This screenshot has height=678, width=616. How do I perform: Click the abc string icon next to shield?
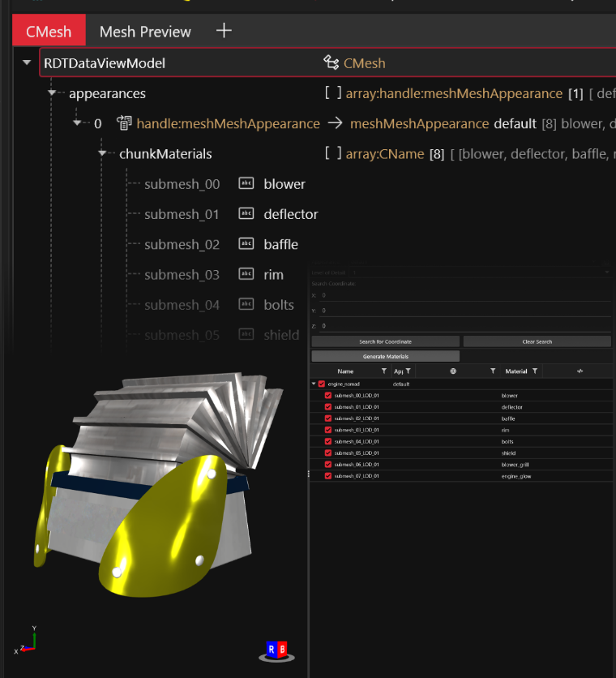246,335
